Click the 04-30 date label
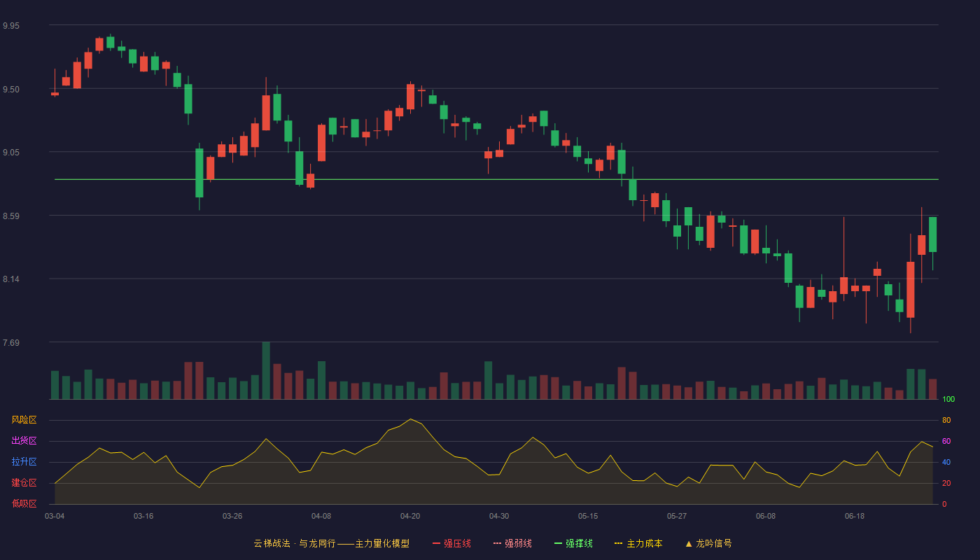Viewport: 980px width, 560px height. tap(499, 516)
